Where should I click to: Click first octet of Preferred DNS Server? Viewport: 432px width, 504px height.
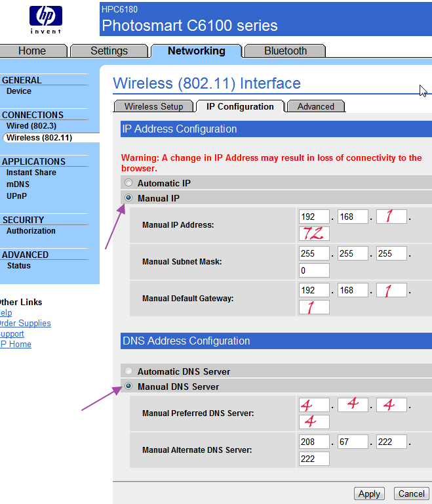pyautogui.click(x=314, y=405)
